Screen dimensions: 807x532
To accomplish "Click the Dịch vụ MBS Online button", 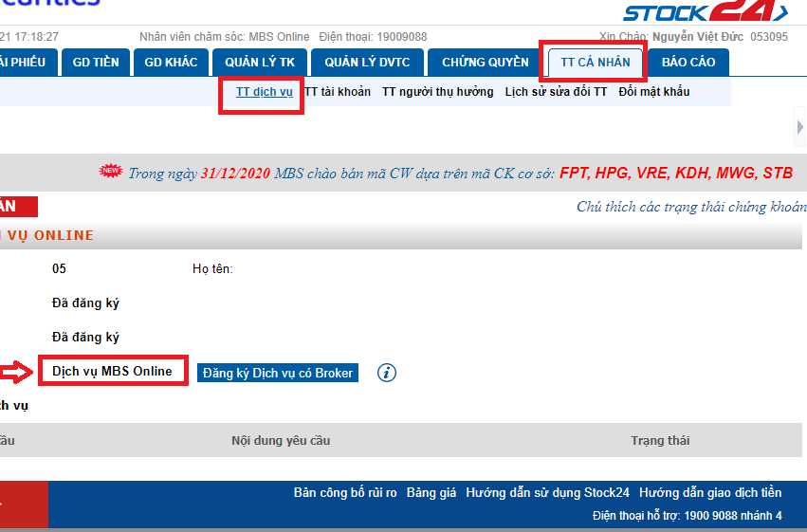I will pyautogui.click(x=113, y=371).
